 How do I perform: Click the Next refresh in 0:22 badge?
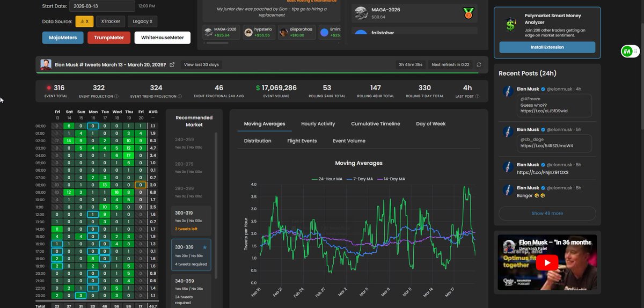coord(450,64)
